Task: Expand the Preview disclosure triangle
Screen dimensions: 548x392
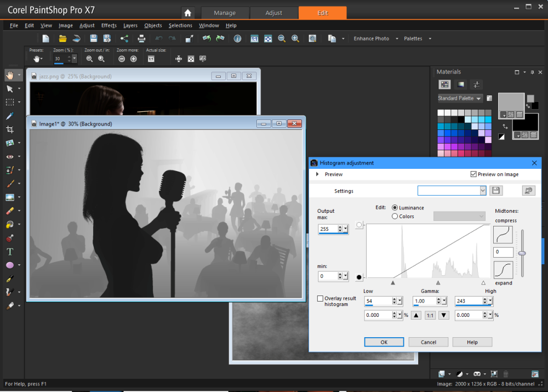Action: pyautogui.click(x=317, y=174)
